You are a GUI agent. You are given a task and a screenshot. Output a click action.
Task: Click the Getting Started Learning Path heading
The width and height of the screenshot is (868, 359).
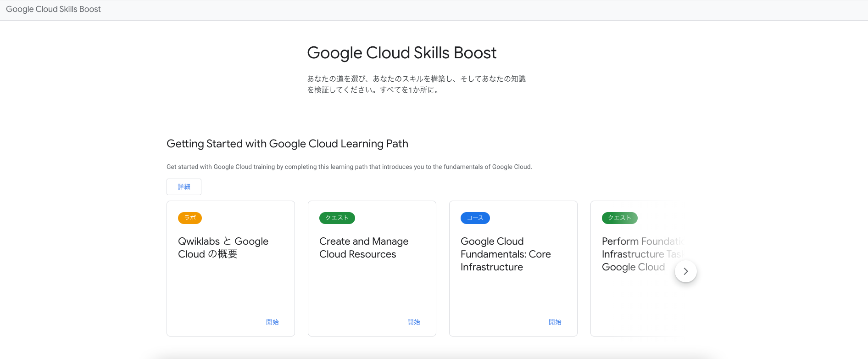(287, 144)
